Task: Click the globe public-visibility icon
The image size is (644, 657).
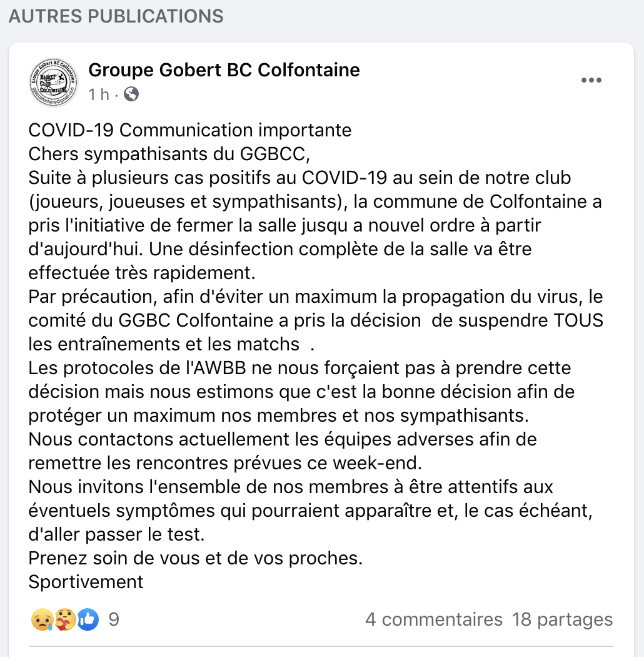Action: [131, 94]
